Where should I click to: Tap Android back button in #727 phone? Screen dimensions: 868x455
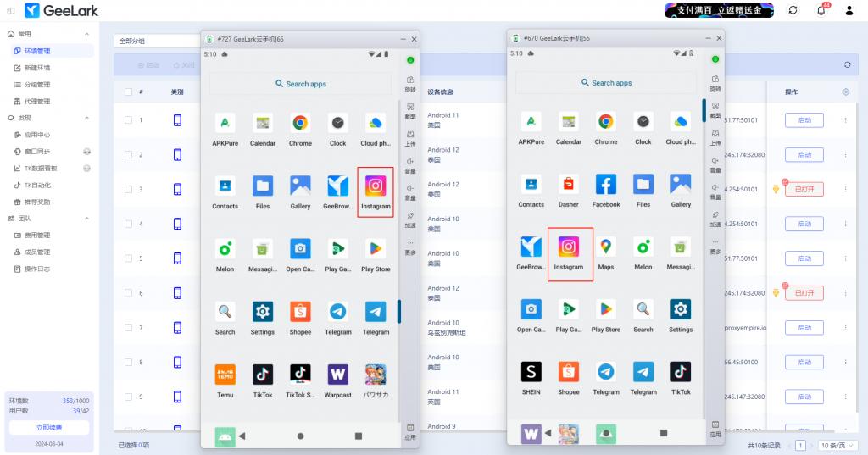[242, 436]
